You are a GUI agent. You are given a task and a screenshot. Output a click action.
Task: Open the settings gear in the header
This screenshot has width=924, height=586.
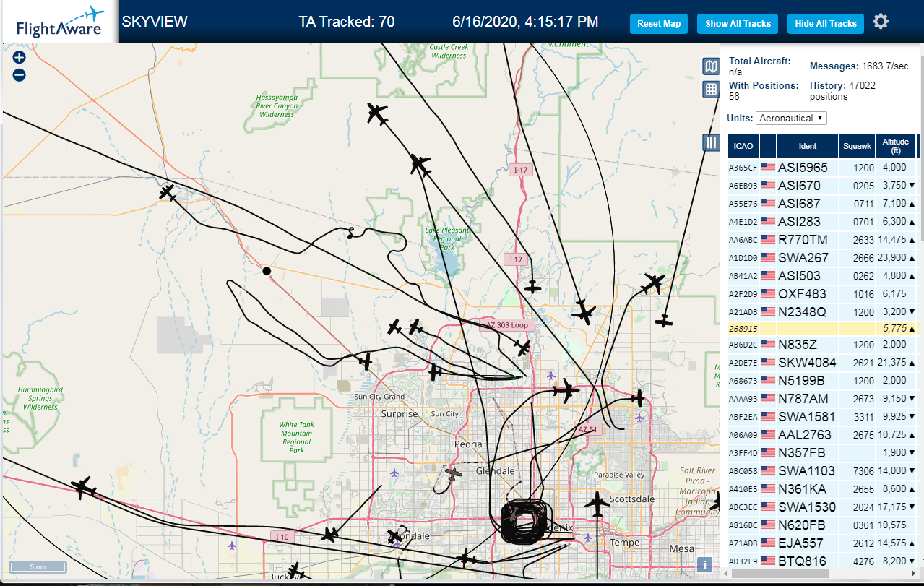point(880,22)
